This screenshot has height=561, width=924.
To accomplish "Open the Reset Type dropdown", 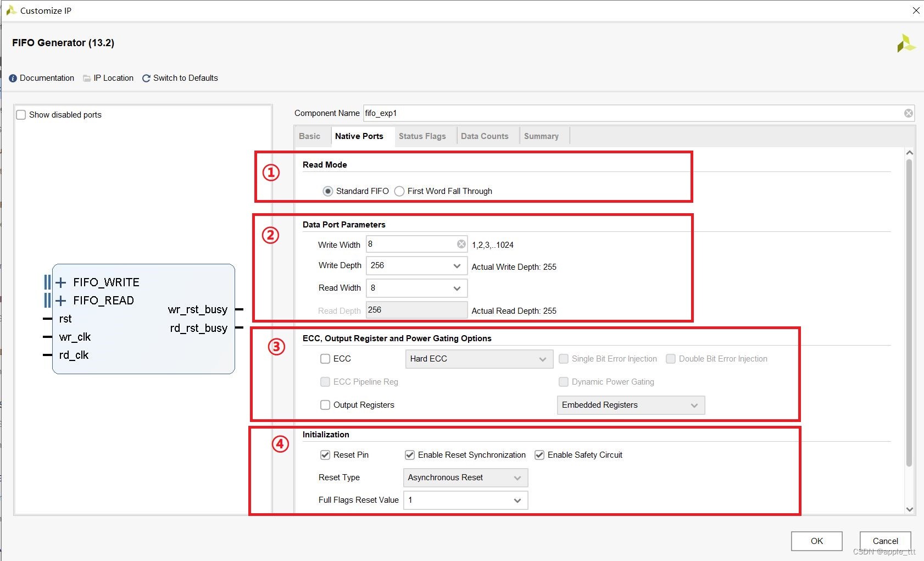I will [x=465, y=477].
